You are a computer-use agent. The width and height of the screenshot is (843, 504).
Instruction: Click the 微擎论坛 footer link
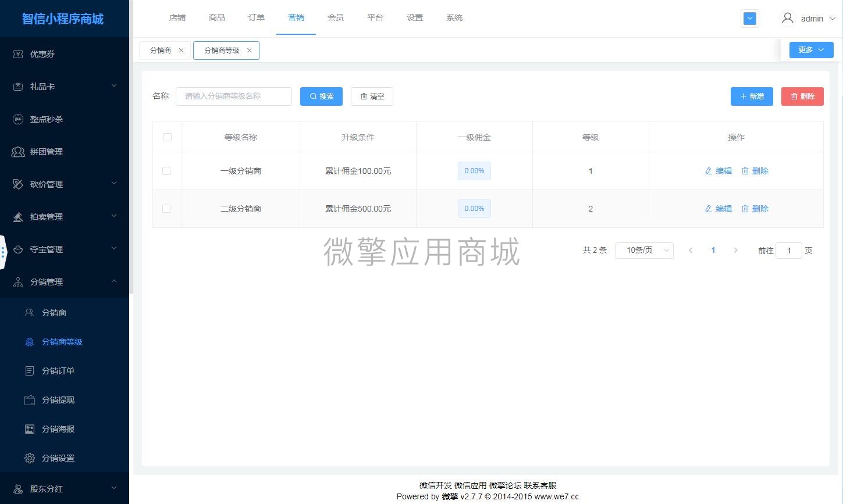coord(505,485)
